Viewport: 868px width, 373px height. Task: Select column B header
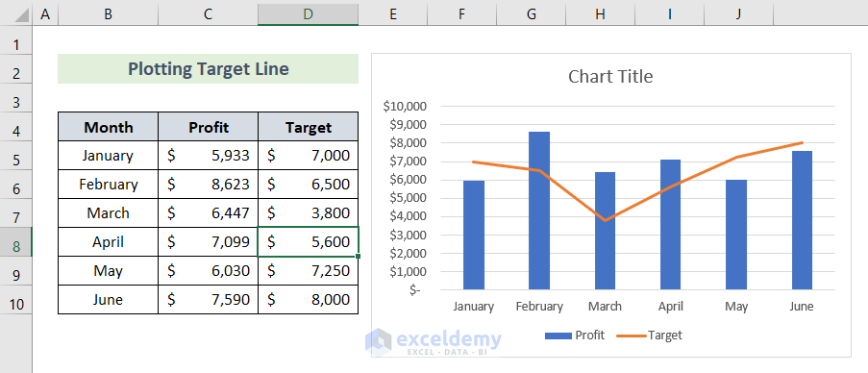(x=108, y=14)
